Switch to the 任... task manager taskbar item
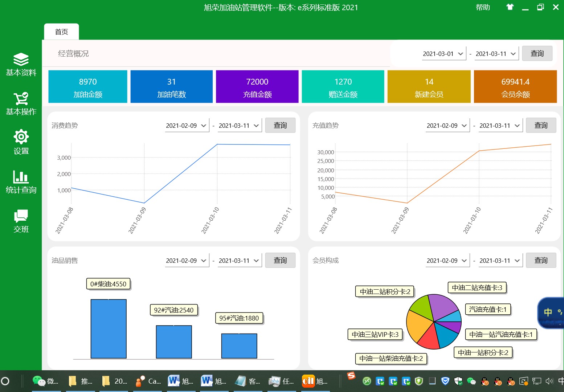Screen dimensions: 564x392 [x=281, y=381]
